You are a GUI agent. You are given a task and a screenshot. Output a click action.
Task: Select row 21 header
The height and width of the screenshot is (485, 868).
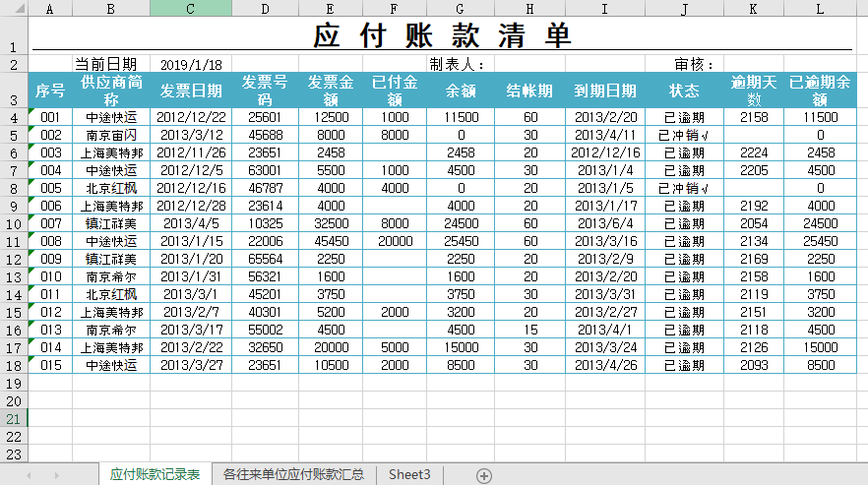14,419
